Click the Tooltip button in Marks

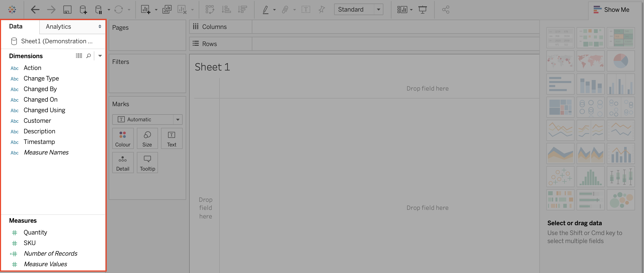(147, 163)
